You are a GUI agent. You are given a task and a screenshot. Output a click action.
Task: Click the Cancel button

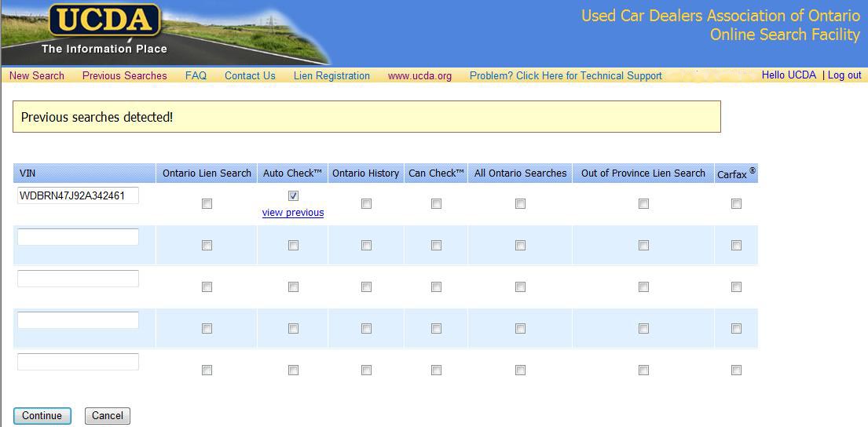[x=108, y=416]
